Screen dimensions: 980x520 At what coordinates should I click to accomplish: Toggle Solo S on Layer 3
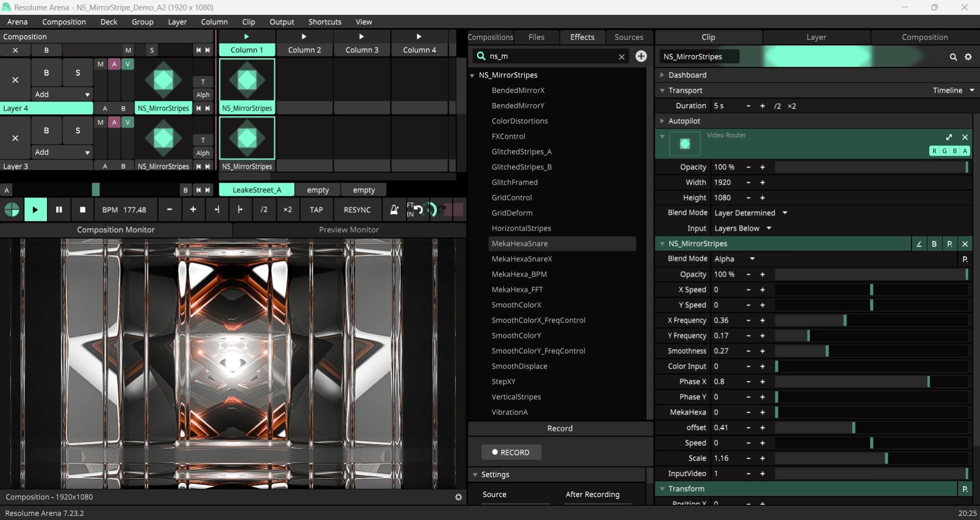(x=78, y=131)
